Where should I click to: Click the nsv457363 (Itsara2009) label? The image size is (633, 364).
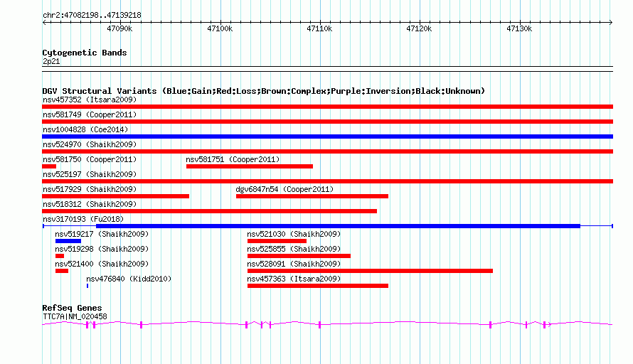[x=294, y=279]
